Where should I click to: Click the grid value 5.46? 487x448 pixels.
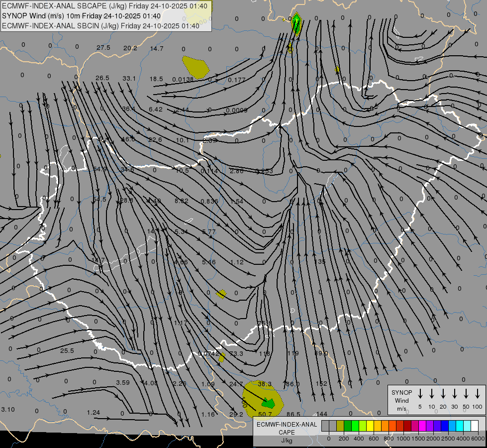(209, 262)
